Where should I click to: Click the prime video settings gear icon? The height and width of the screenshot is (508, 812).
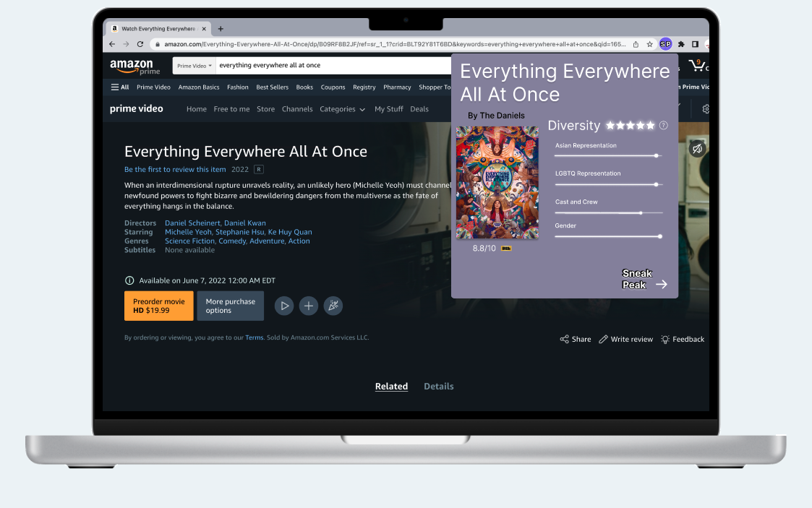pyautogui.click(x=705, y=109)
